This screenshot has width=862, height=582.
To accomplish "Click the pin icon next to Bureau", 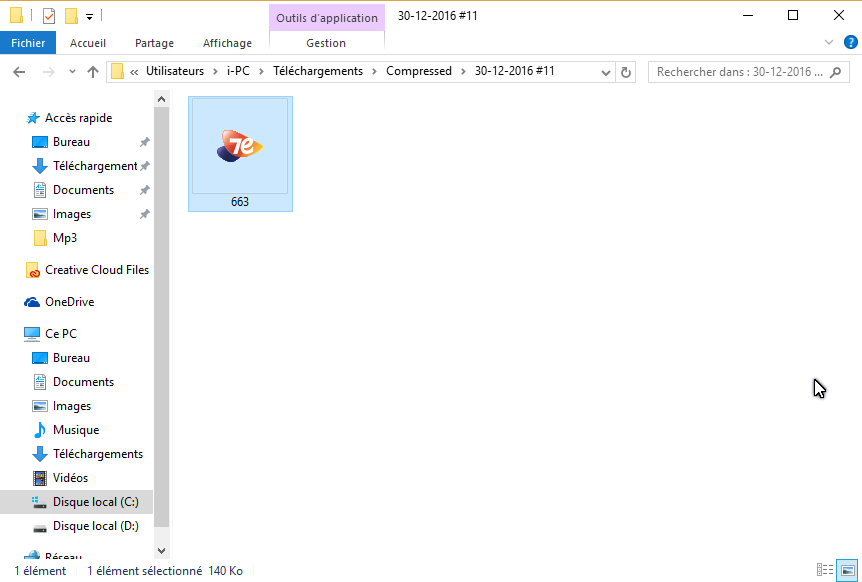I will pos(145,142).
